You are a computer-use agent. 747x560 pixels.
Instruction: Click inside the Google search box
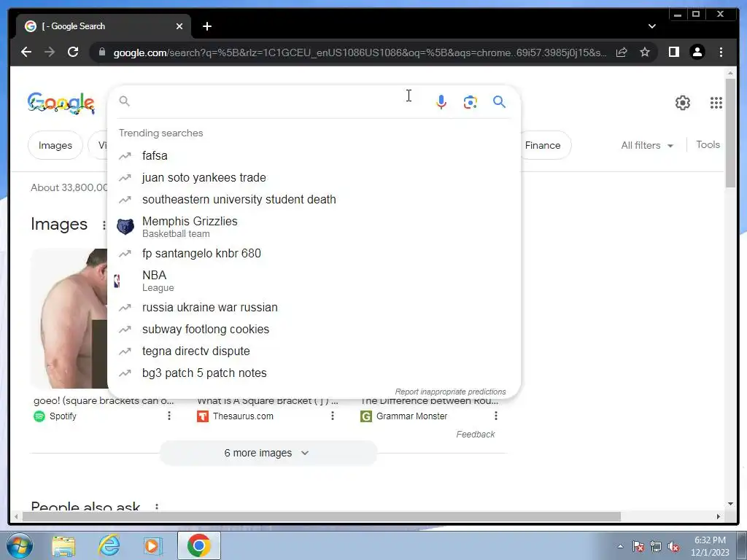tap(276, 101)
